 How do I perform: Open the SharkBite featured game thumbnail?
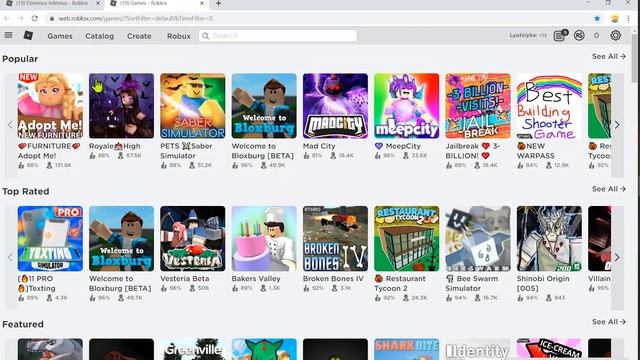(407, 349)
